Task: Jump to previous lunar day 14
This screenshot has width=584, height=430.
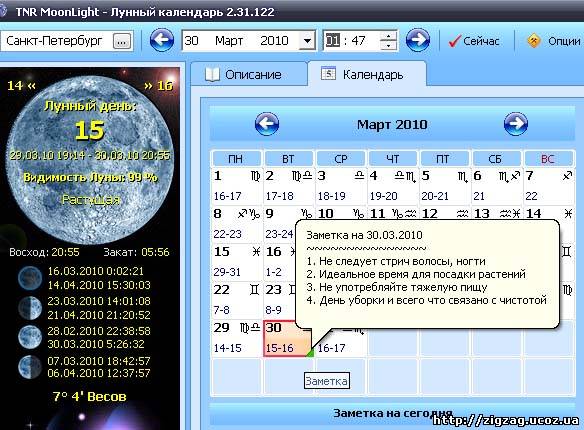Action: tap(22, 86)
